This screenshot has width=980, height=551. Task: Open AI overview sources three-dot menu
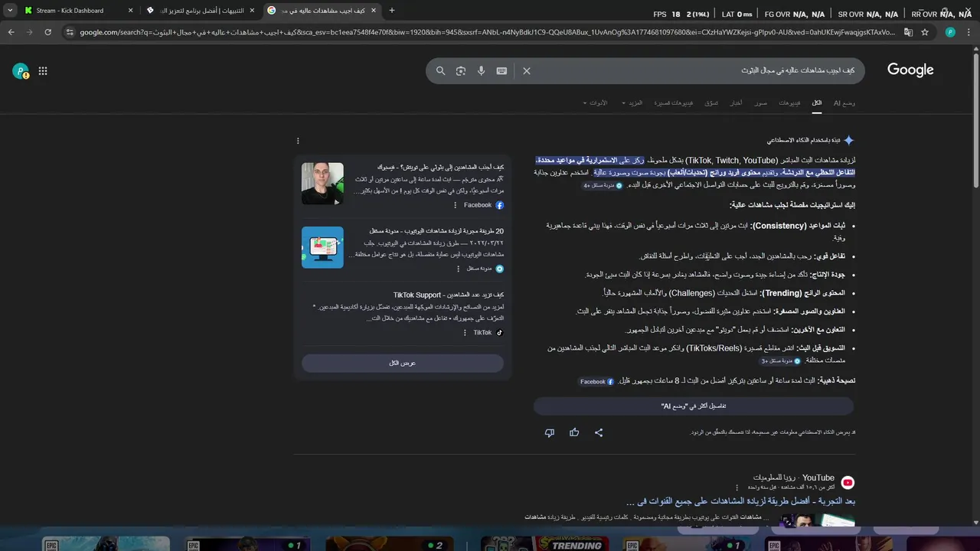[x=298, y=141]
